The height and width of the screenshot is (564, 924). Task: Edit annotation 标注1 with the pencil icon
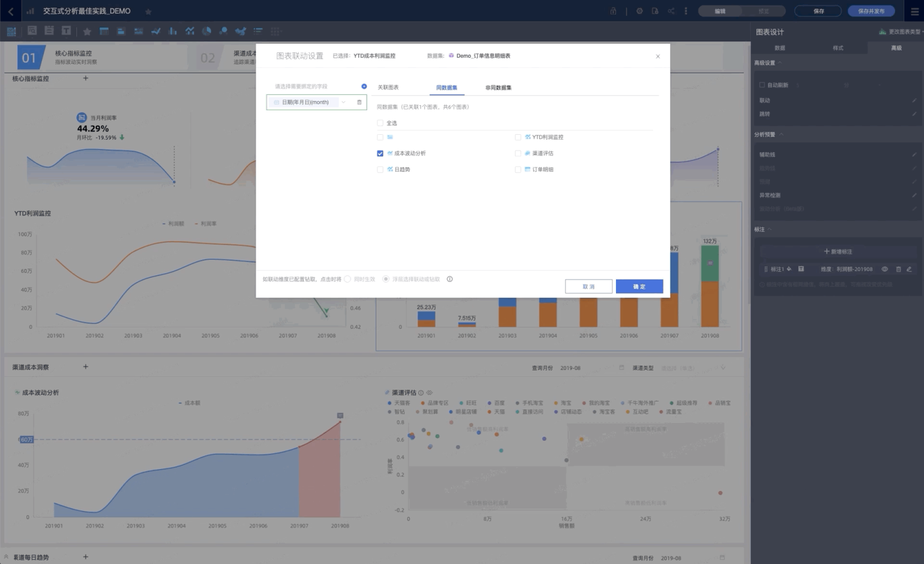[x=909, y=269]
